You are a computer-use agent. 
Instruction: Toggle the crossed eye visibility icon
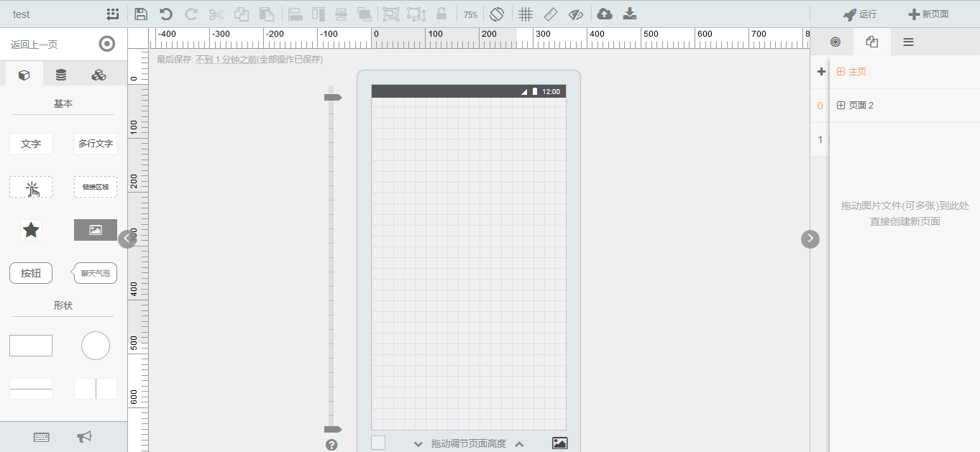pos(576,14)
